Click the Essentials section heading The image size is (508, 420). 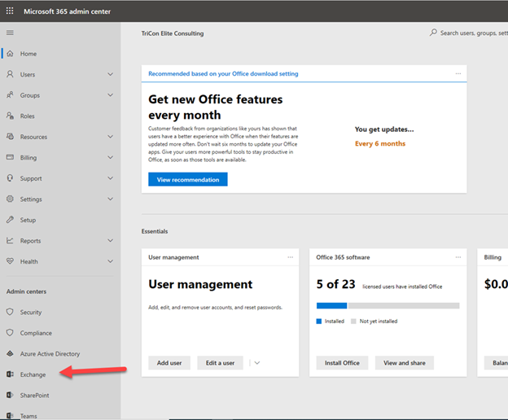(155, 231)
